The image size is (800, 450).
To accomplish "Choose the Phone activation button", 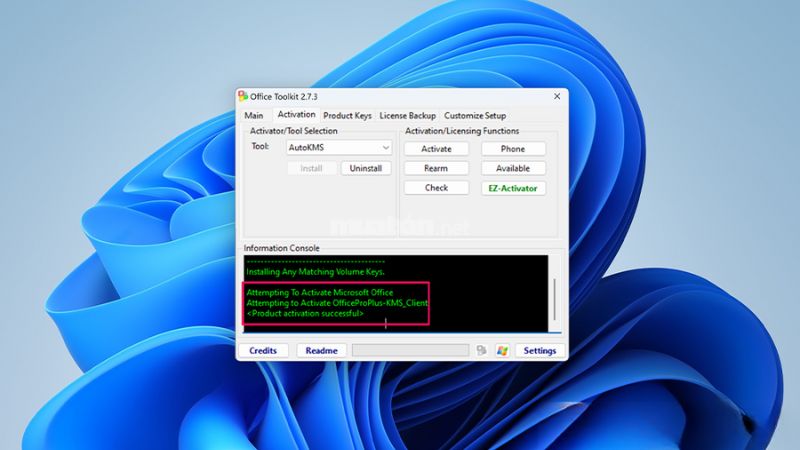I will coord(513,149).
